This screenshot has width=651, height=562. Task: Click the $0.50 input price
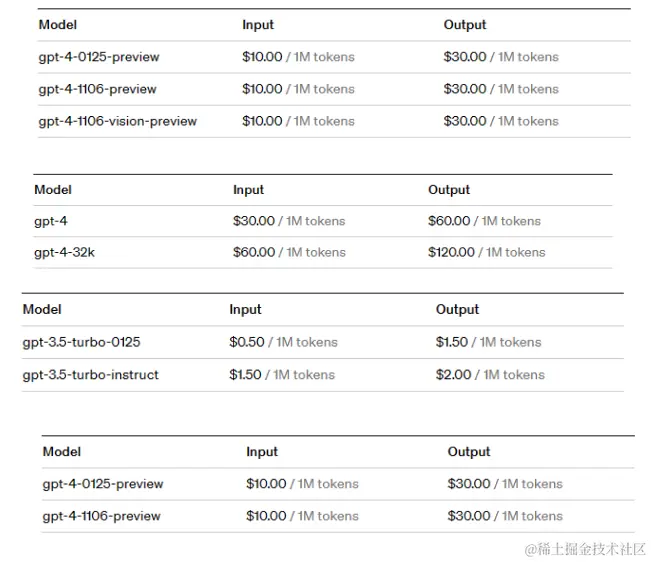[247, 342]
